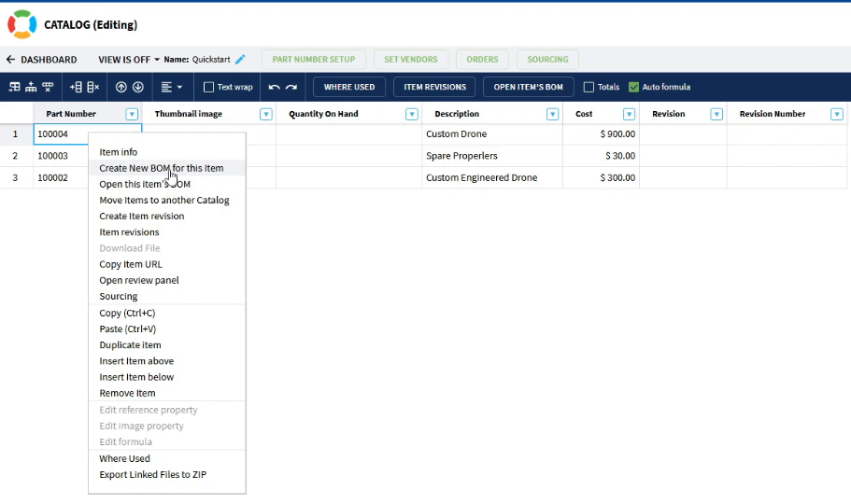The height and width of the screenshot is (504, 851).
Task: Click the undo icon
Action: (x=274, y=87)
